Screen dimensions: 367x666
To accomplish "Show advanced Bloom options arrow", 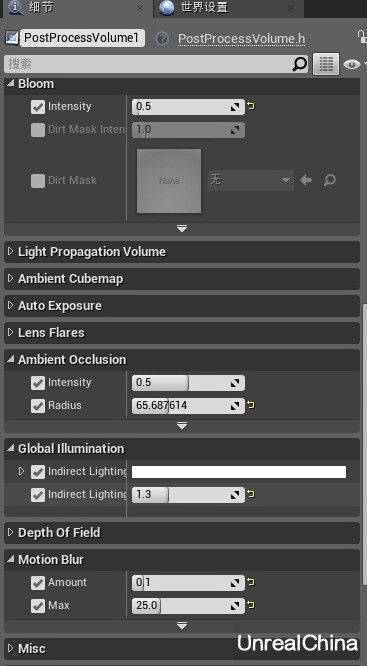I will pyautogui.click(x=182, y=229).
